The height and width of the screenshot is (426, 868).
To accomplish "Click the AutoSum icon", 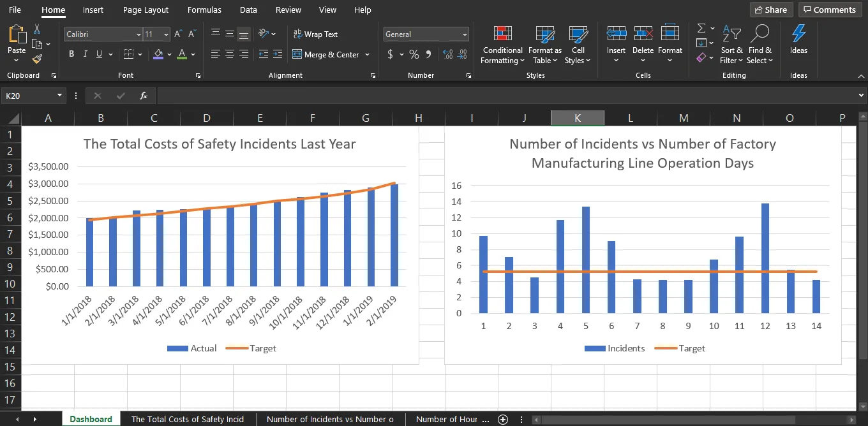I will pyautogui.click(x=701, y=29).
